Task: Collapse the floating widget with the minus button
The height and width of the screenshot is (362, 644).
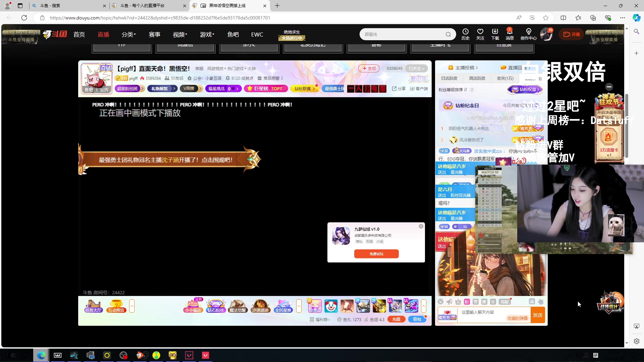Action: pyautogui.click(x=609, y=86)
